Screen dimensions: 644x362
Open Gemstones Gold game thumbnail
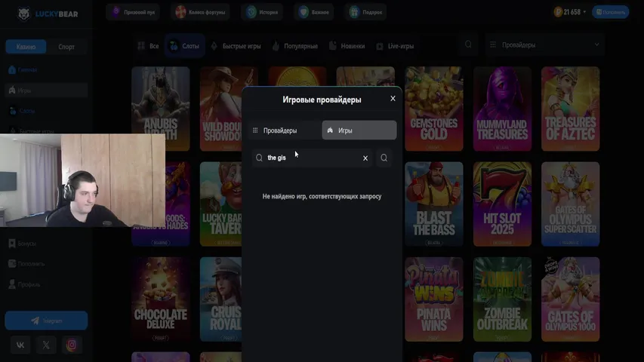click(x=433, y=109)
